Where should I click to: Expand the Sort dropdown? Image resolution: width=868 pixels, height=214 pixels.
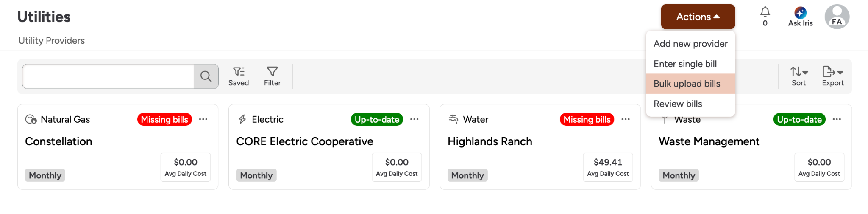[x=799, y=76]
